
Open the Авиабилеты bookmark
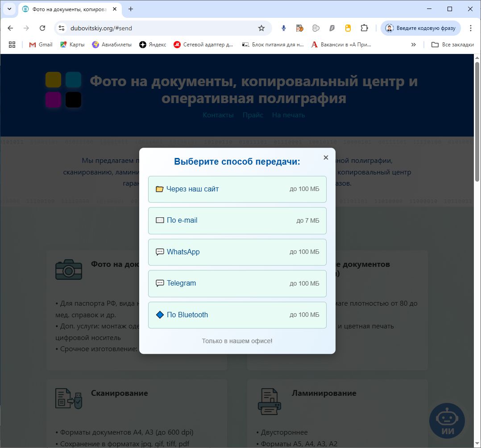[x=112, y=45]
